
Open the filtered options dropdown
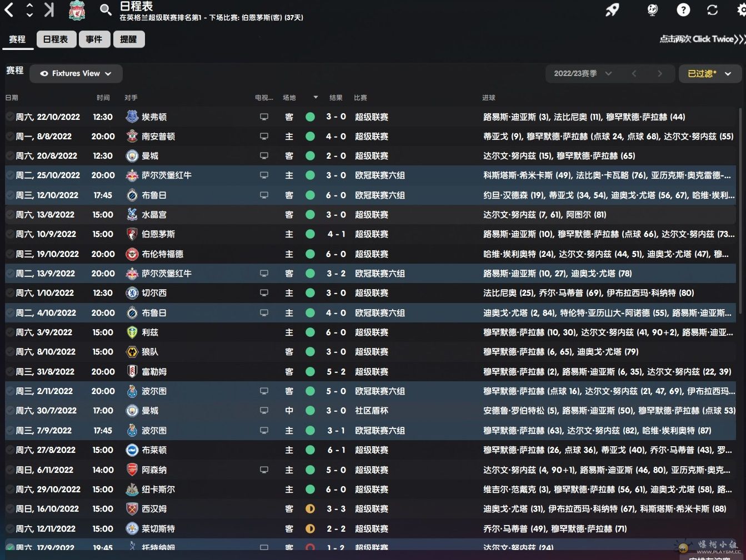(x=709, y=73)
